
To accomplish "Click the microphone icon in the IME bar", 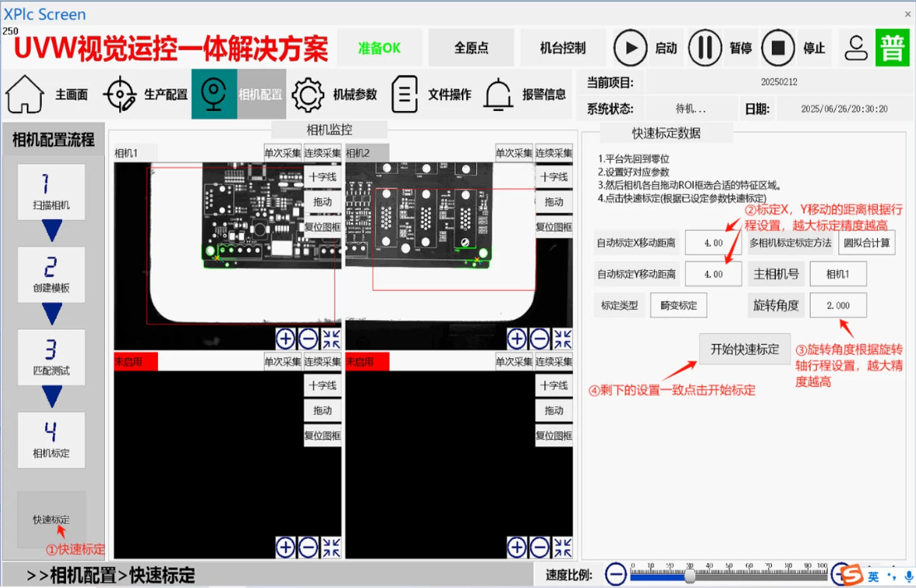I will (909, 577).
